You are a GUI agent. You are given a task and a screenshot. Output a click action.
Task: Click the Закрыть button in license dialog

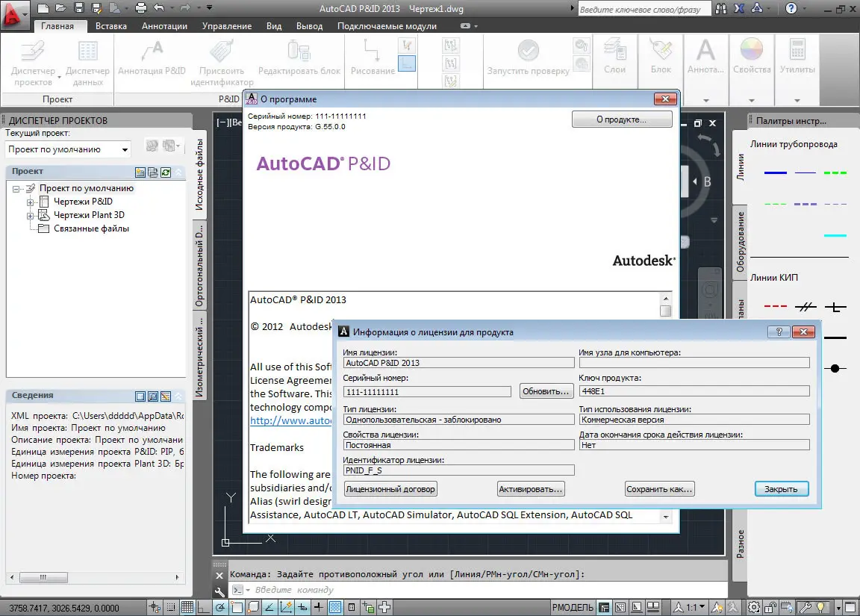pyautogui.click(x=781, y=489)
